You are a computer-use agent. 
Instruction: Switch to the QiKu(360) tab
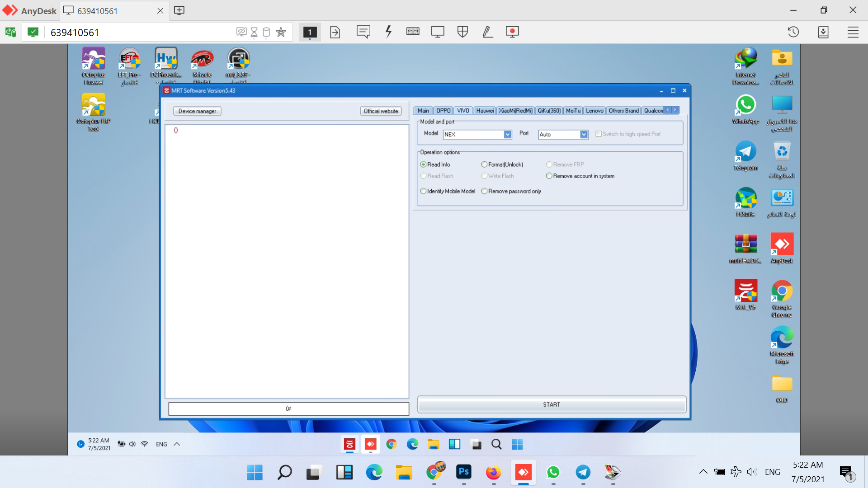point(549,111)
